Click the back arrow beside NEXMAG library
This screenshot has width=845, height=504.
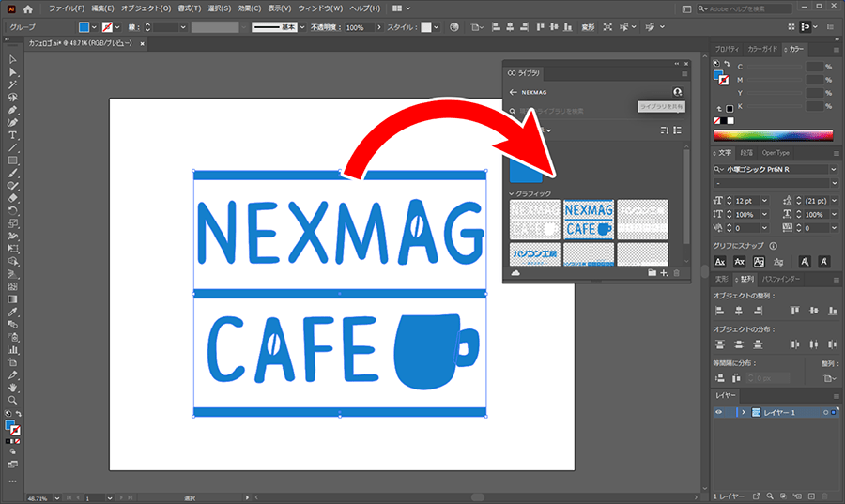[x=513, y=92]
